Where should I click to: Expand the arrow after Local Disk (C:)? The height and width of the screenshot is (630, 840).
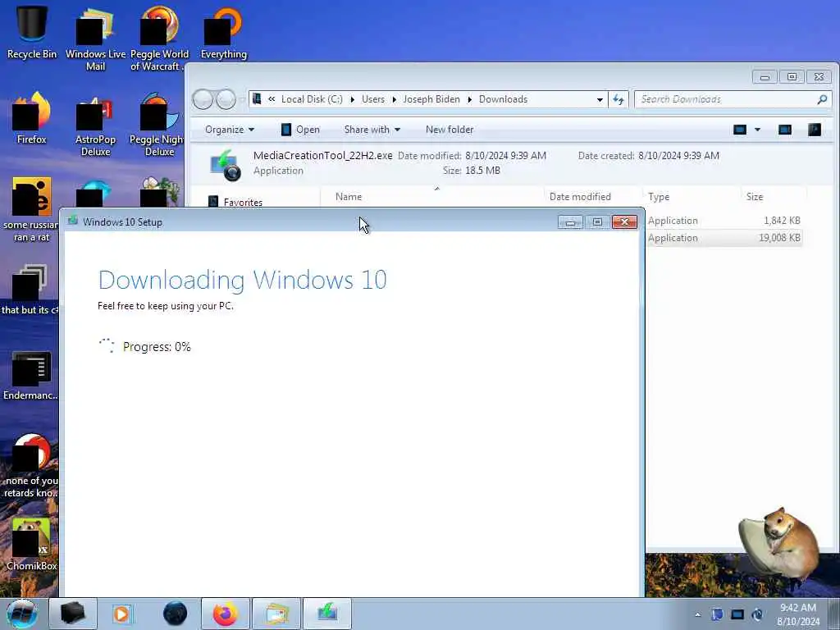(353, 99)
